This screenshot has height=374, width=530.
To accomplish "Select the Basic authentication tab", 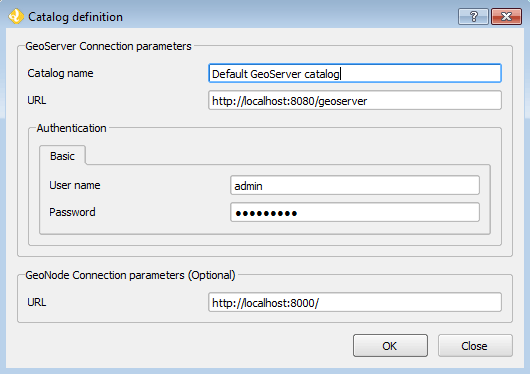I will [62, 156].
